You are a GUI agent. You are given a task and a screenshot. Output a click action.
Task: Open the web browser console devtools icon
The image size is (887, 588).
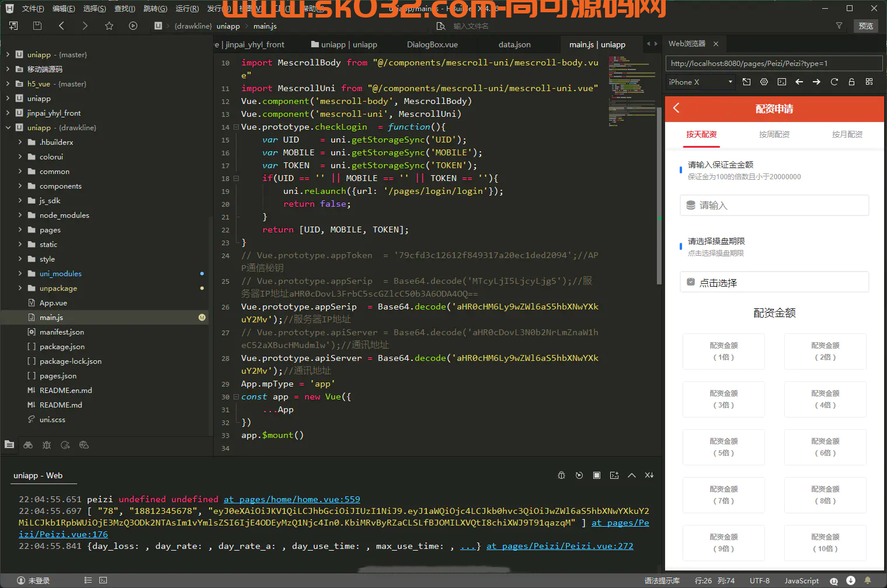click(781, 82)
